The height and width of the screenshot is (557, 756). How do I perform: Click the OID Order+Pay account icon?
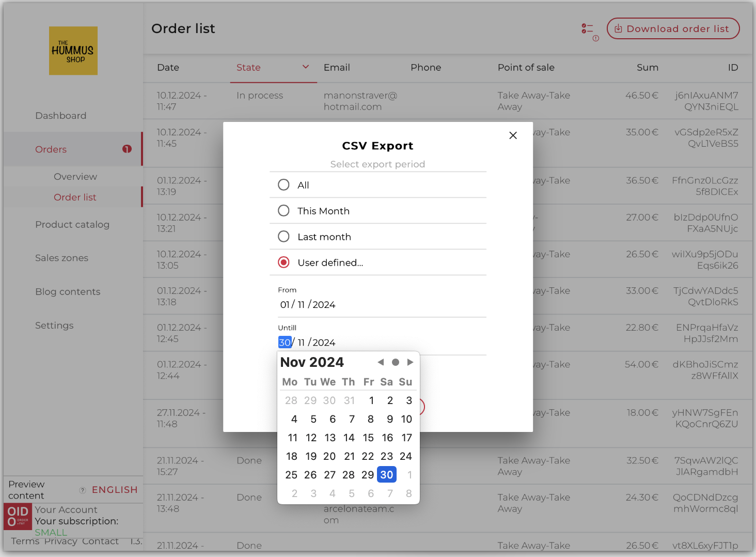click(x=18, y=517)
